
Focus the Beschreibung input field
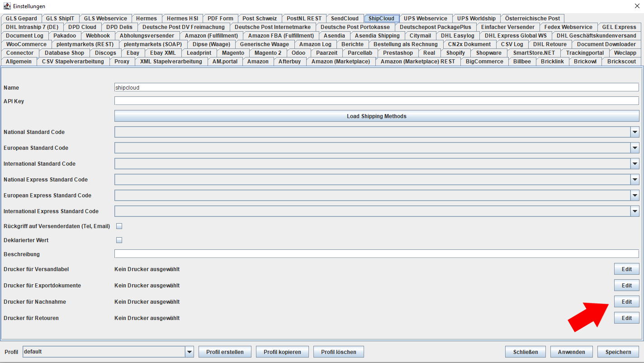point(377,254)
